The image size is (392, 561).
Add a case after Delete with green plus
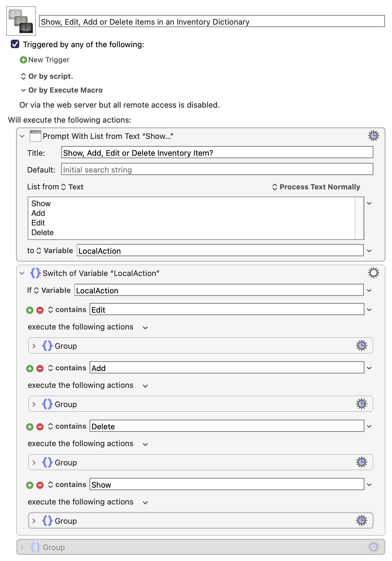(30, 427)
